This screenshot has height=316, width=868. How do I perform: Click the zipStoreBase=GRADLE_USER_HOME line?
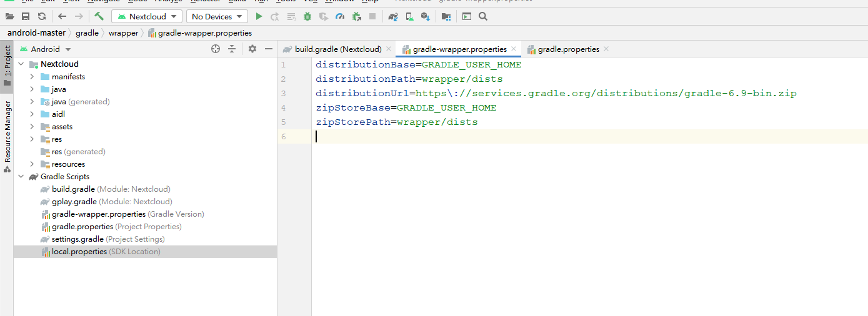(x=406, y=108)
